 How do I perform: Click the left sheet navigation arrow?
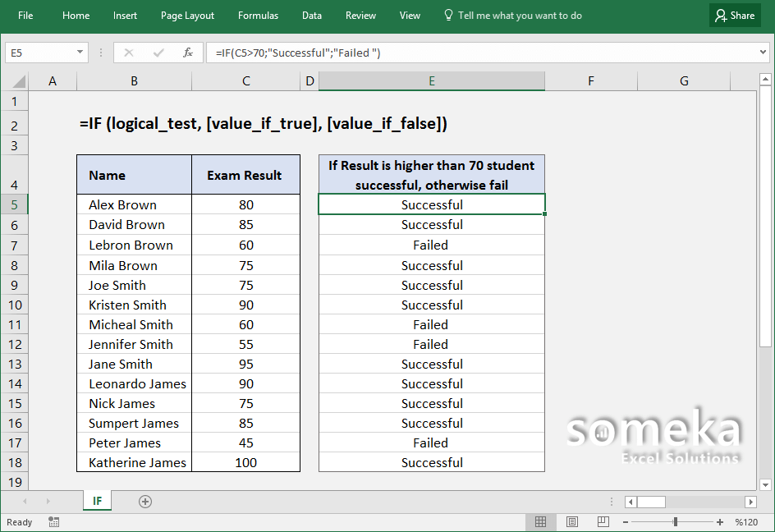pos(25,501)
